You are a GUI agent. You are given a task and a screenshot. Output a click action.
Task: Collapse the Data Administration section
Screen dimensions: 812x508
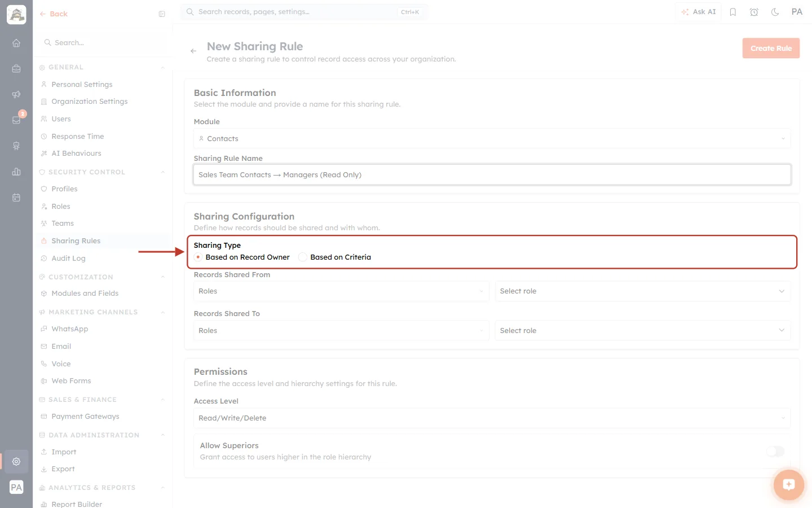[x=163, y=435]
